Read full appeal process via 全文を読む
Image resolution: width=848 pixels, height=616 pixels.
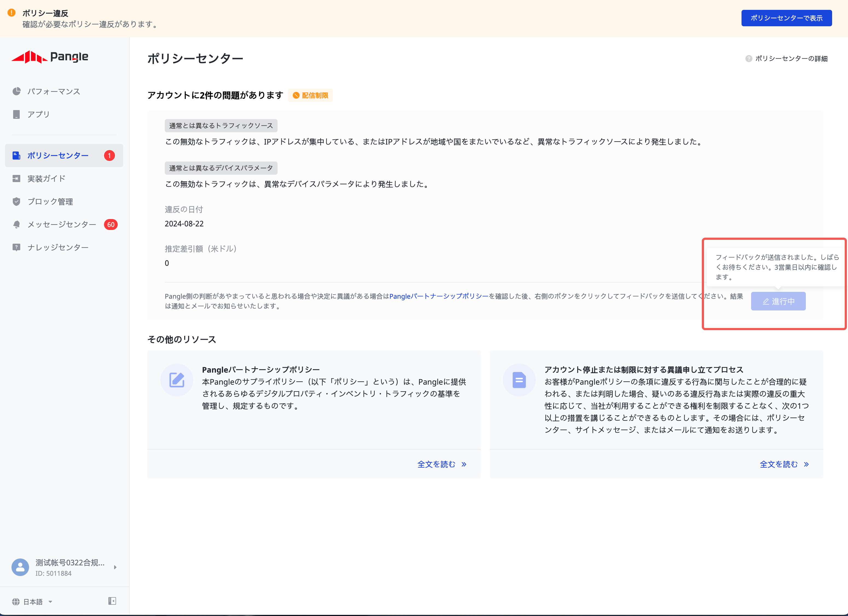tap(784, 464)
